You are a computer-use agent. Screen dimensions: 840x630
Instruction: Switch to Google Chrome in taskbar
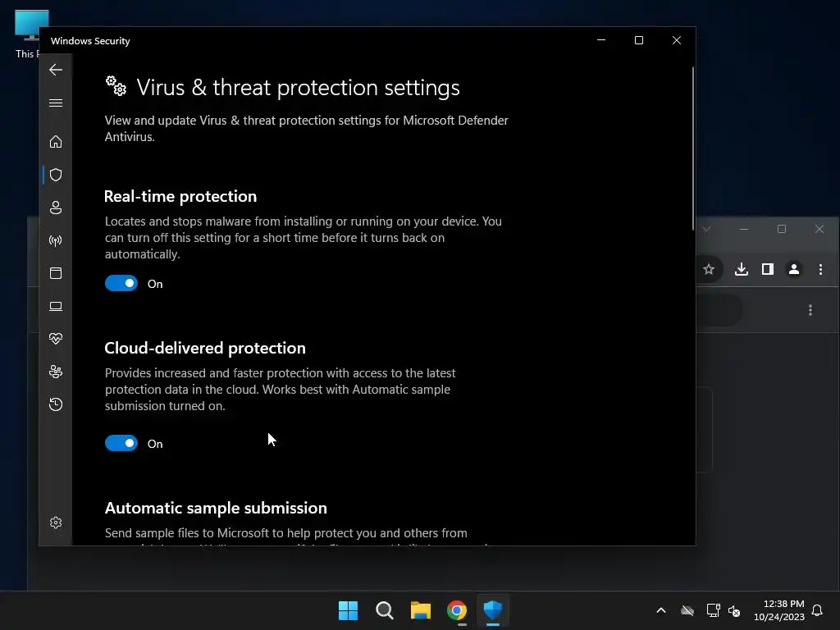[x=457, y=610]
